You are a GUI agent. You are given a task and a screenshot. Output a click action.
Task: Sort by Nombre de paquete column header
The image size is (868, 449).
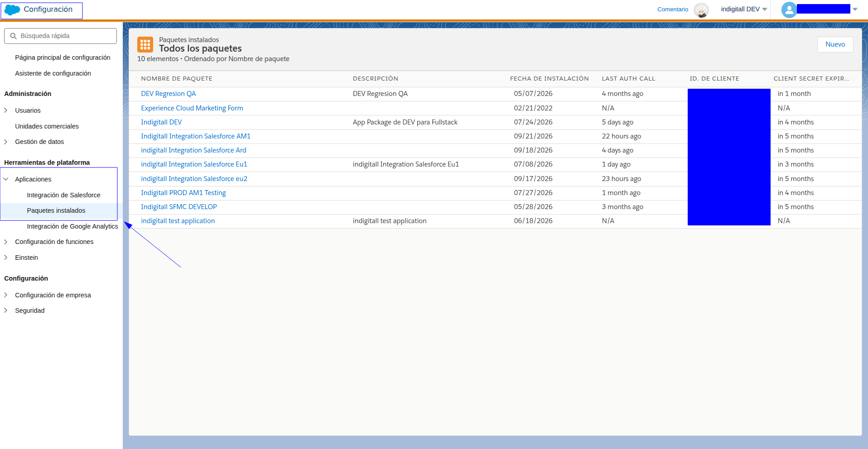click(x=177, y=79)
